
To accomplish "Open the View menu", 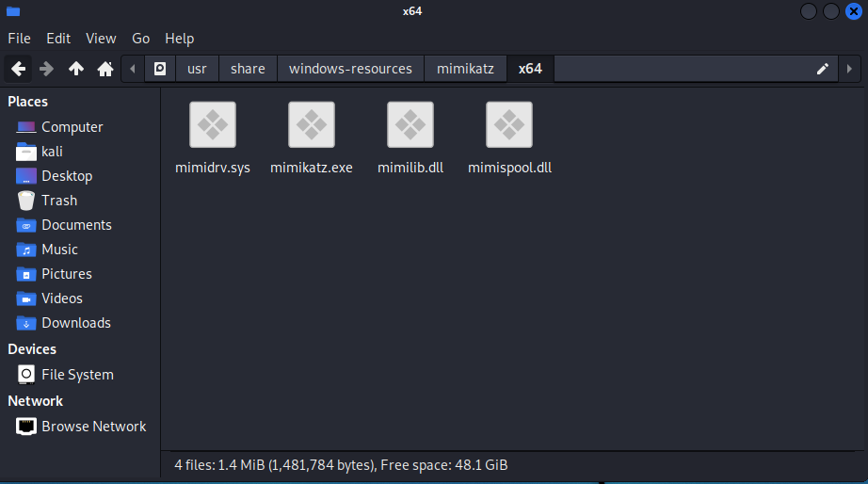I will [x=101, y=39].
